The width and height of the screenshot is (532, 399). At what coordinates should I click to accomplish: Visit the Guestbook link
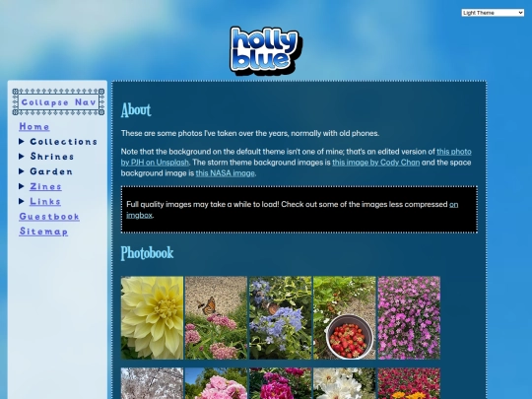(x=49, y=217)
